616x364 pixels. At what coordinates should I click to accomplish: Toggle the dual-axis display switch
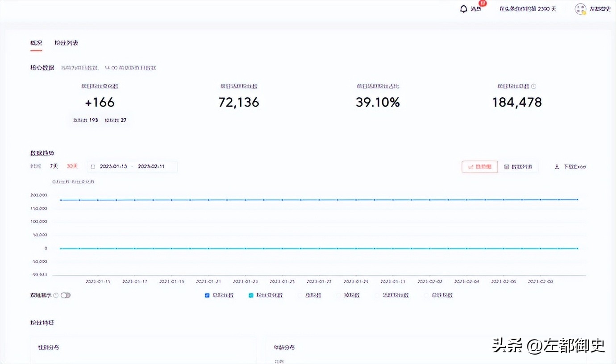click(x=66, y=295)
